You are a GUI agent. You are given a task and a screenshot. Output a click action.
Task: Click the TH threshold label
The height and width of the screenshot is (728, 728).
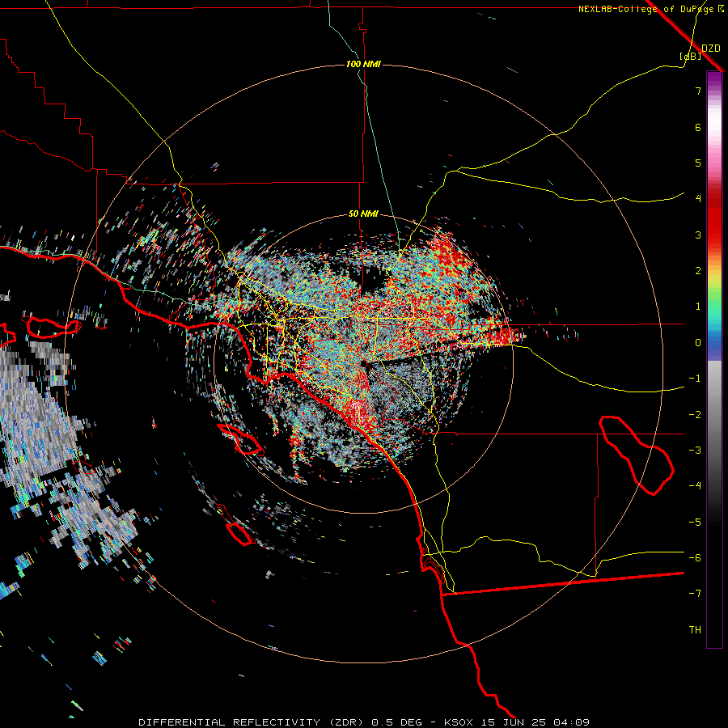click(695, 630)
